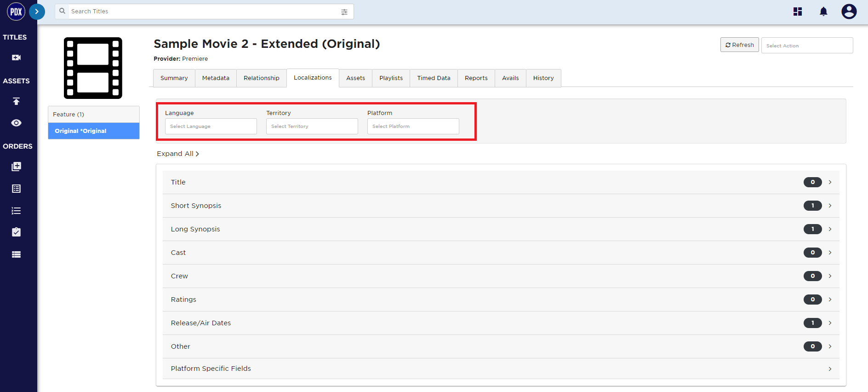Click the search magnifier icon
Image resolution: width=868 pixels, height=392 pixels.
point(63,11)
